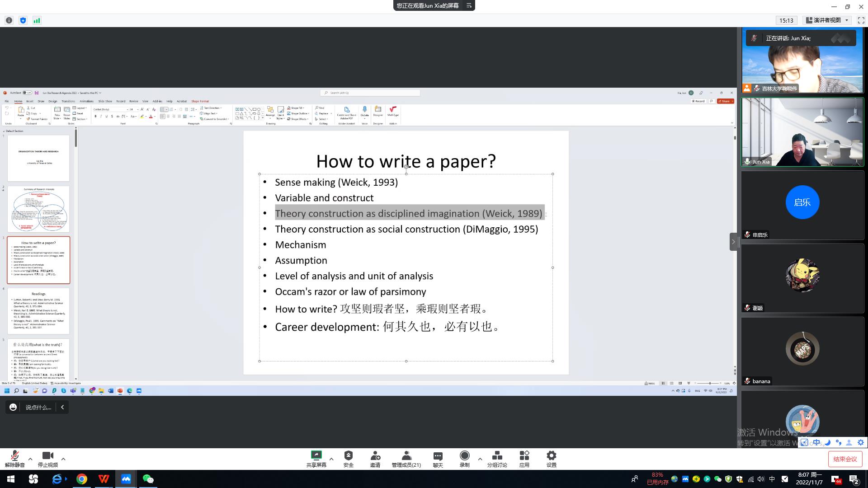The height and width of the screenshot is (488, 868).
Task: Enter full screen mode
Action: tap(861, 20)
